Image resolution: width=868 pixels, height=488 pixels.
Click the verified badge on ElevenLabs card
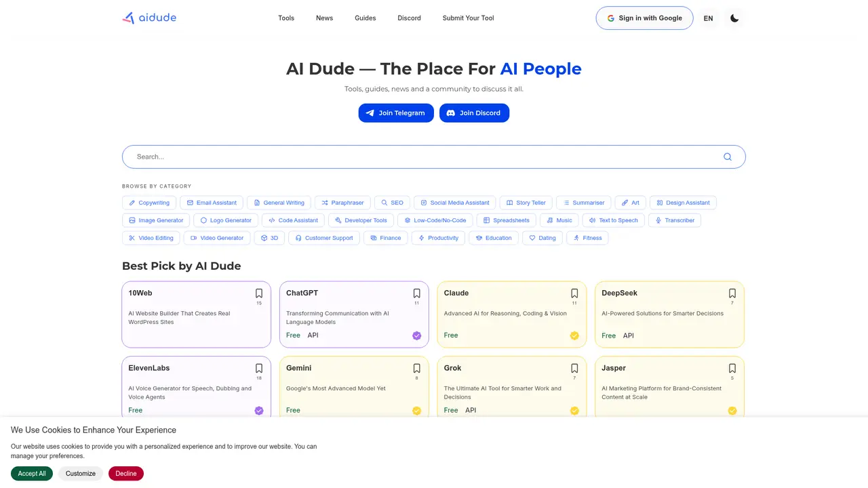tap(259, 411)
